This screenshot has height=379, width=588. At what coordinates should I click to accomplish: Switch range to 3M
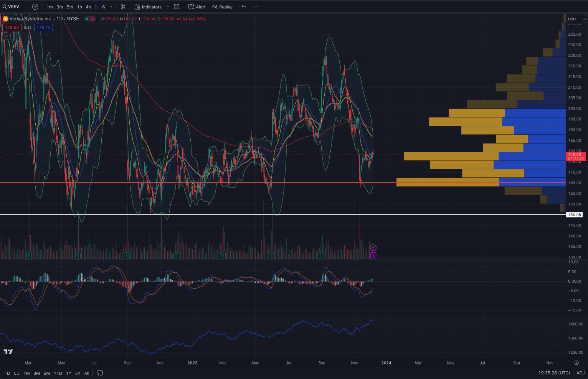click(x=36, y=373)
